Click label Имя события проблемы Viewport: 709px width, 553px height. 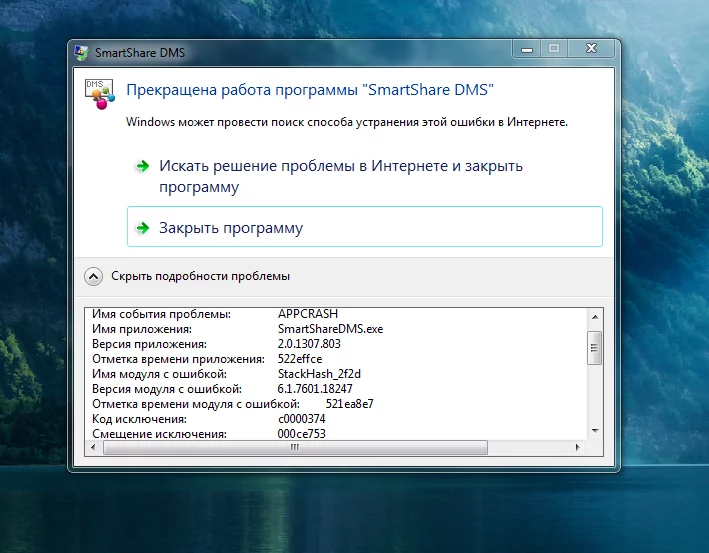coord(161,314)
